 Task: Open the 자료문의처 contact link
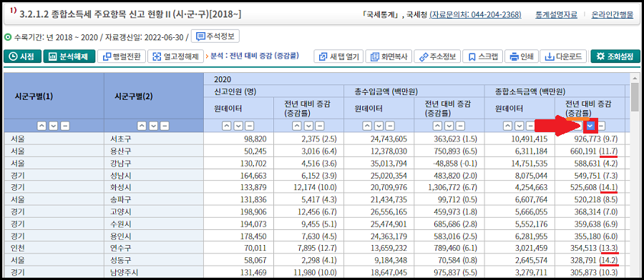pos(475,15)
